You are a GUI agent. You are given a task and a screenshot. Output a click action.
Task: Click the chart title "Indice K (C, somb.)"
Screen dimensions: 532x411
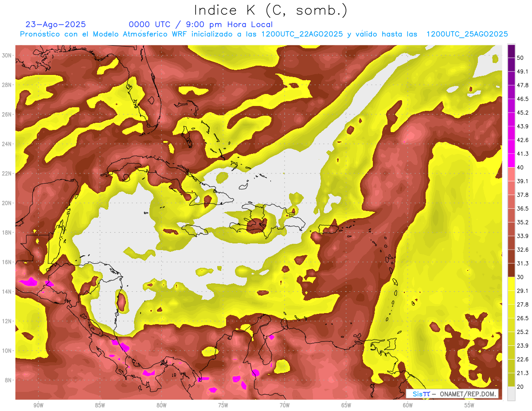[x=270, y=10]
